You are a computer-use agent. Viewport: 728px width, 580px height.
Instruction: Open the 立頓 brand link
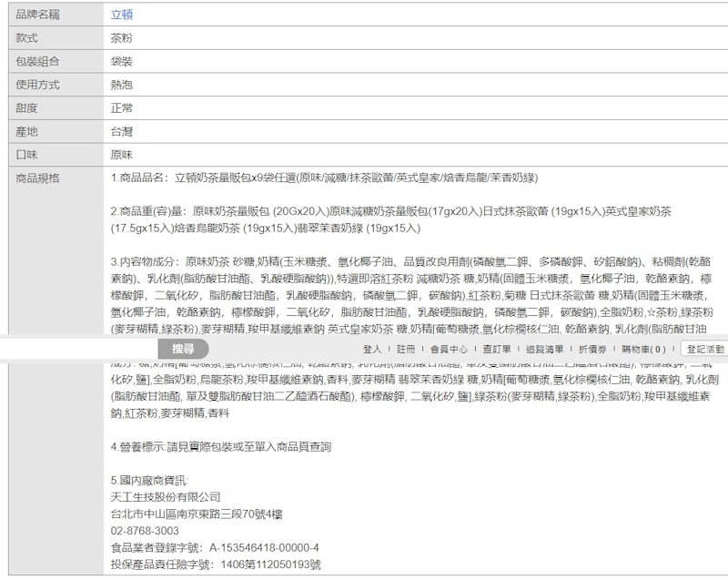[122, 15]
